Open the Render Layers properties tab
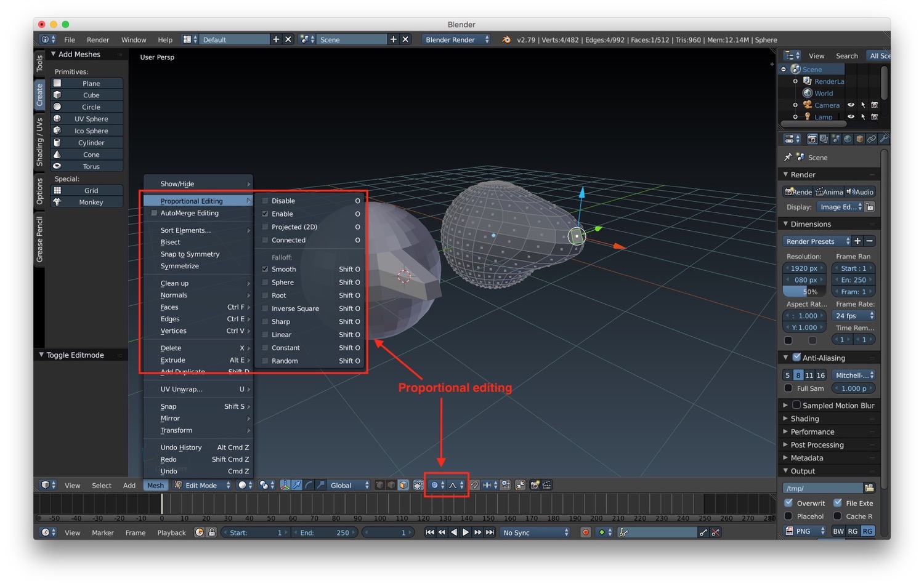924x586 pixels. coord(824,139)
